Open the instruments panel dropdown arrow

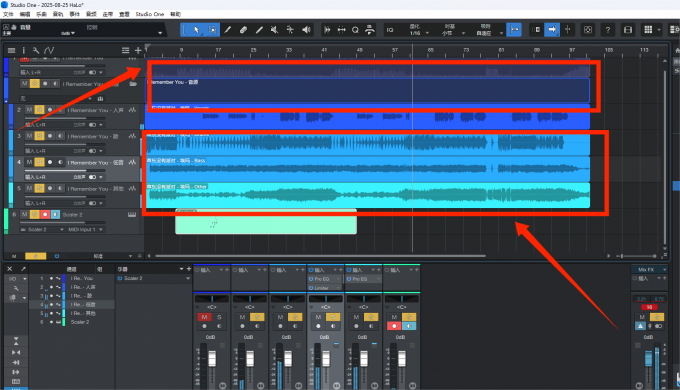point(181,269)
